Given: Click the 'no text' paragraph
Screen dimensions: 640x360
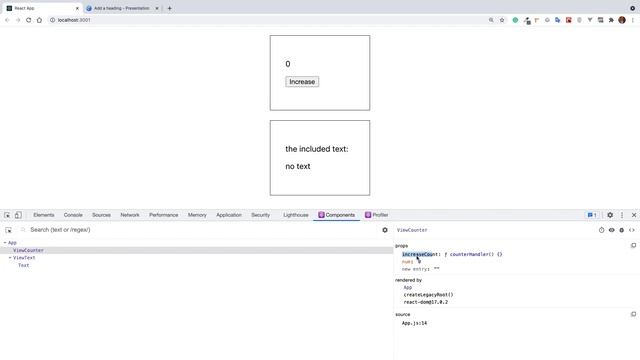Looking at the screenshot, I should (298, 167).
